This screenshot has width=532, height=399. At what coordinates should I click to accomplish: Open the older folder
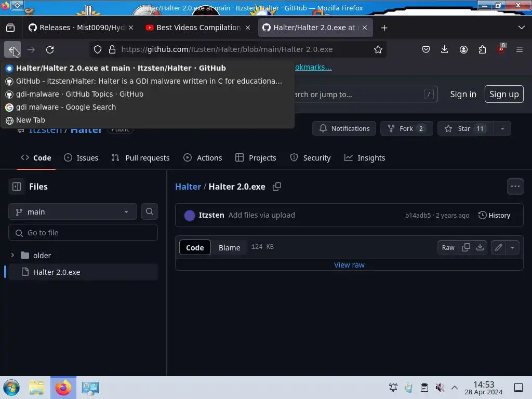[x=42, y=256]
